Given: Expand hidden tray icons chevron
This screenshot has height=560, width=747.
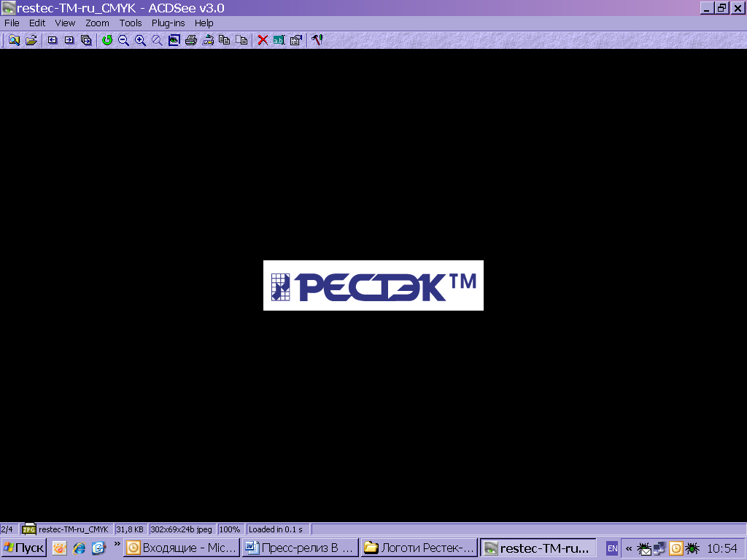Looking at the screenshot, I should tap(628, 548).
